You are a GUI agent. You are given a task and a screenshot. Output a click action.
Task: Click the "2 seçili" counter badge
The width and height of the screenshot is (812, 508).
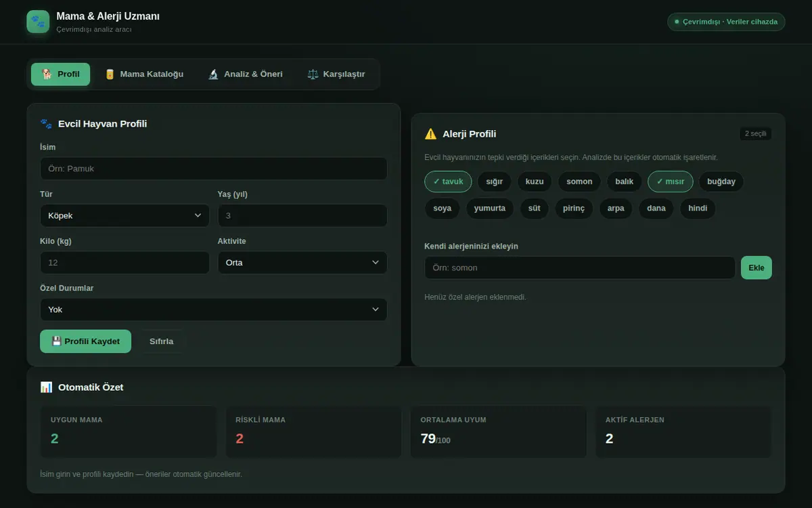tap(756, 133)
